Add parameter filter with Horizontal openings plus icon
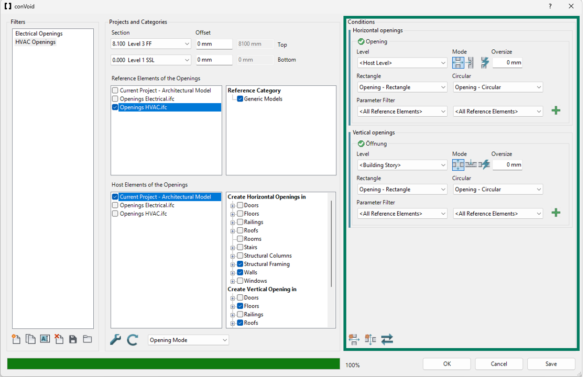This screenshot has width=588, height=377. 556,110
